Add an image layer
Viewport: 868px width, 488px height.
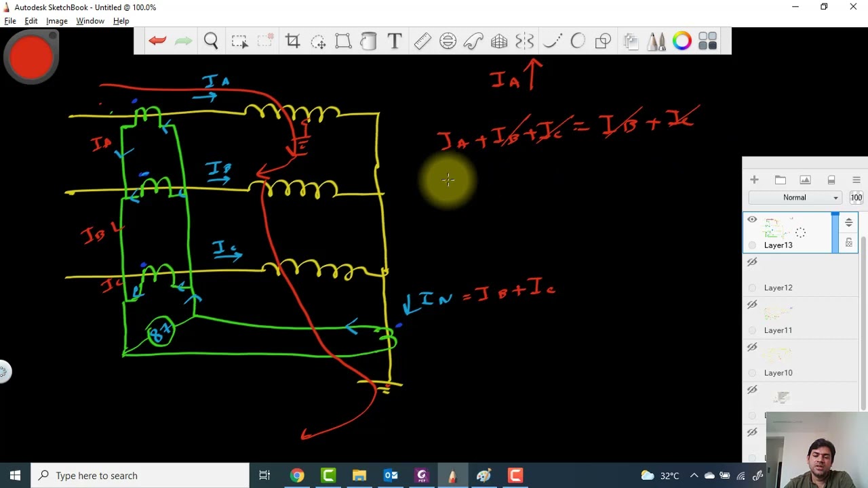click(x=805, y=180)
